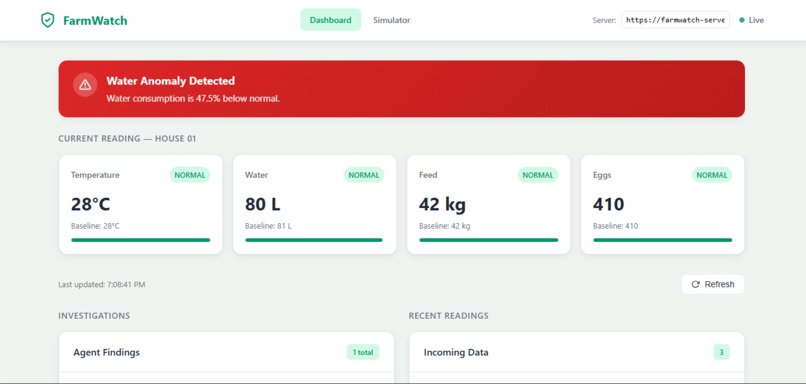Click Baseline: 42 kg text

click(444, 226)
